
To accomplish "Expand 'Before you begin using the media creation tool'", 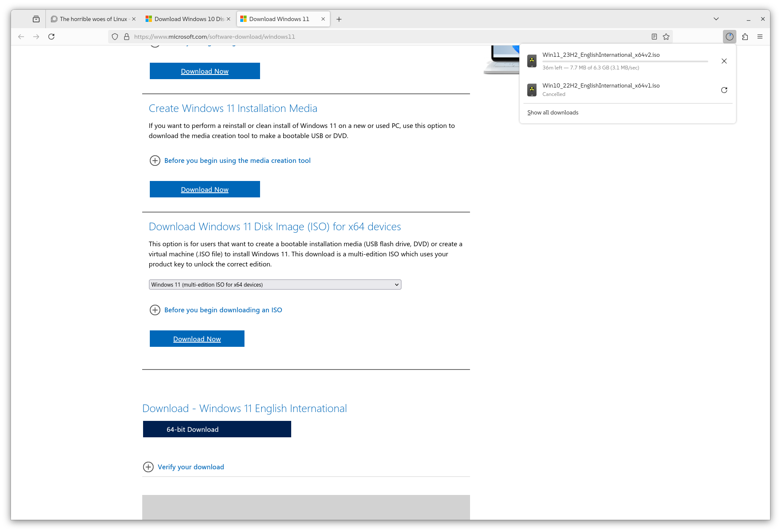I will coord(237,160).
